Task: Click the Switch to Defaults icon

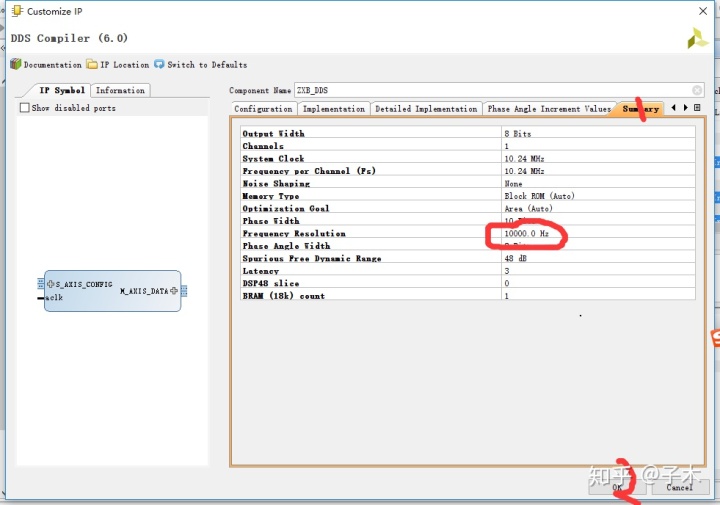Action: click(x=159, y=64)
